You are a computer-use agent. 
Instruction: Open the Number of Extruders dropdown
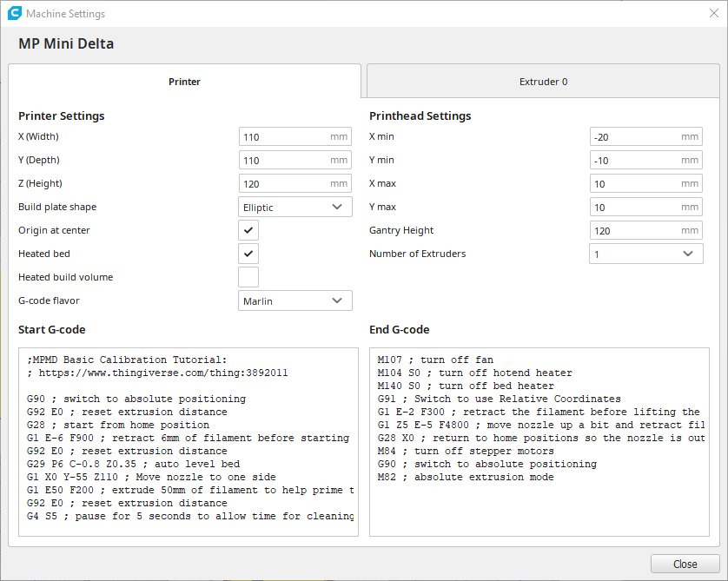coord(645,254)
